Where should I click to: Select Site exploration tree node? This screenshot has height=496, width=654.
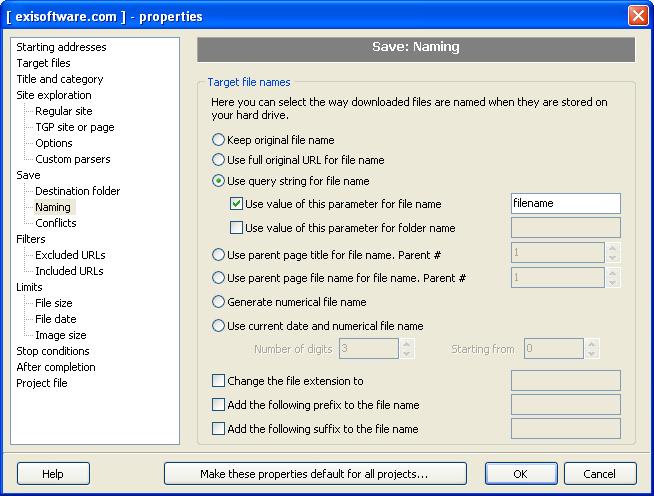tap(54, 95)
